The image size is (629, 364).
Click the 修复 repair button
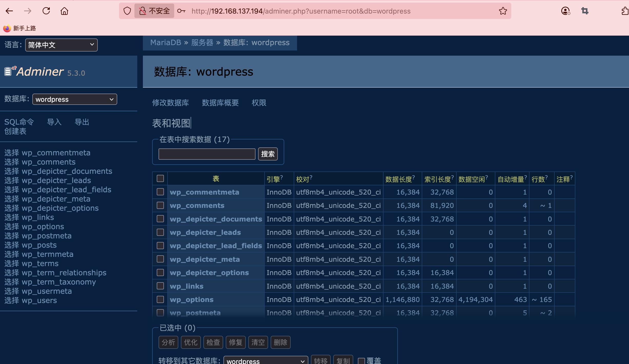point(235,342)
